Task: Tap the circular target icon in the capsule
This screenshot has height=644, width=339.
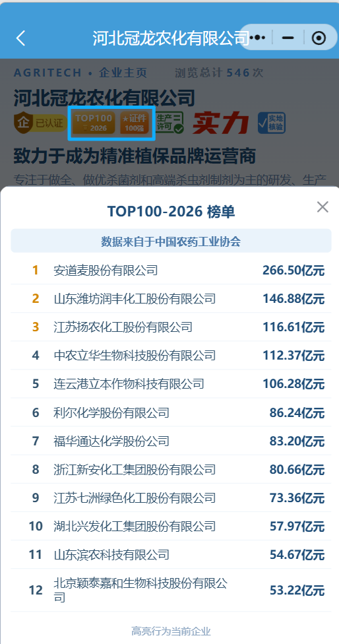Action: [x=319, y=38]
